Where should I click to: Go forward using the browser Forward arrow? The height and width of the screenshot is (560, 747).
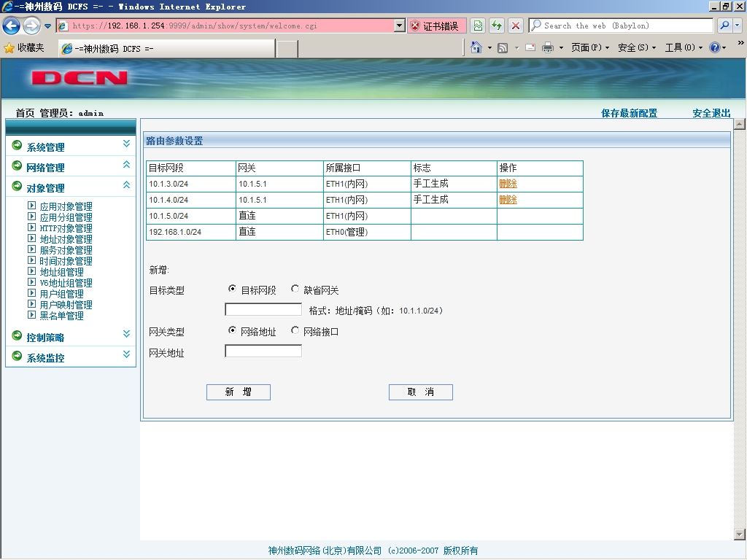[32, 26]
